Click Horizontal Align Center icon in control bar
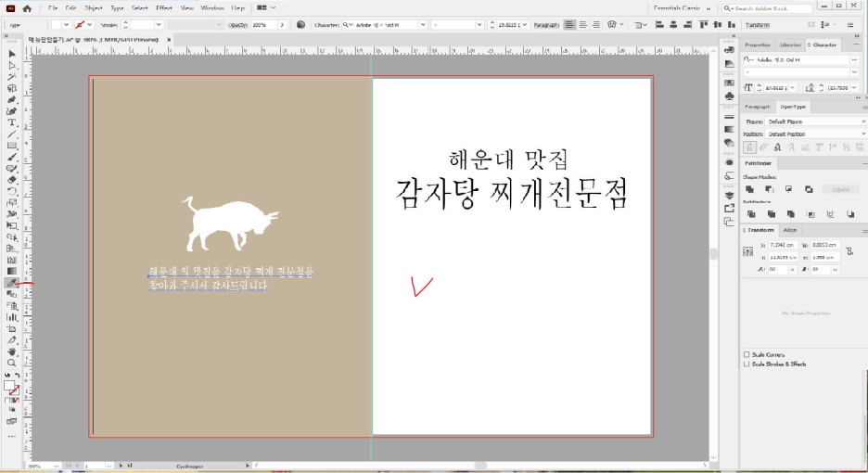The image size is (868, 473). tap(673, 25)
